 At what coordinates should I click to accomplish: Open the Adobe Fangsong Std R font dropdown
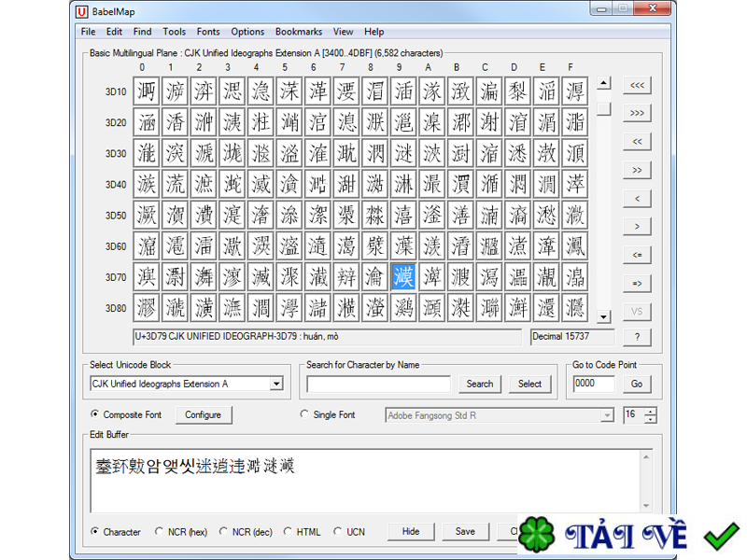[607, 415]
